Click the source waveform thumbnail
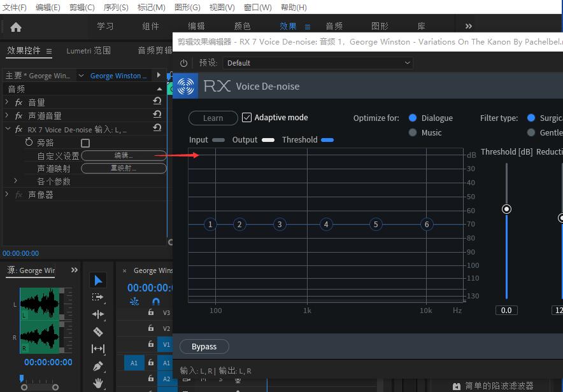 pos(39,320)
